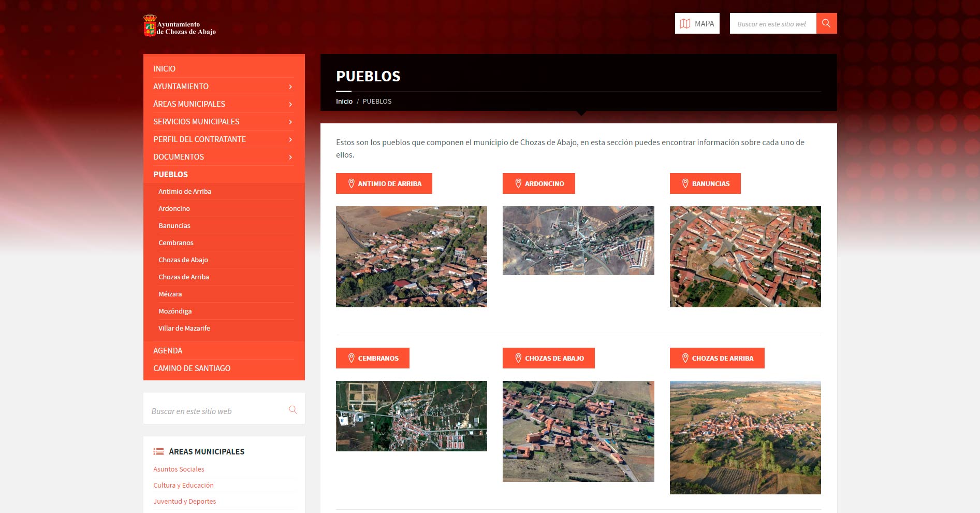Viewport: 980px width, 513px height.
Task: Click the Ayuntamiento de Chozas de Abajo logo
Action: tap(180, 25)
